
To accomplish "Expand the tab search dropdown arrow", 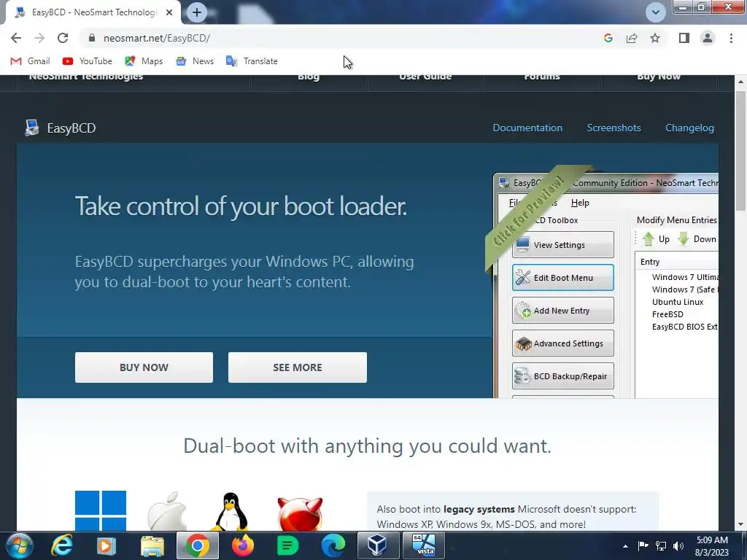I will click(656, 12).
